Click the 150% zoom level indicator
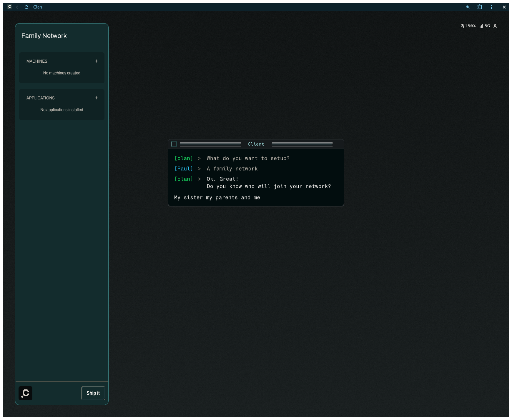 468,26
